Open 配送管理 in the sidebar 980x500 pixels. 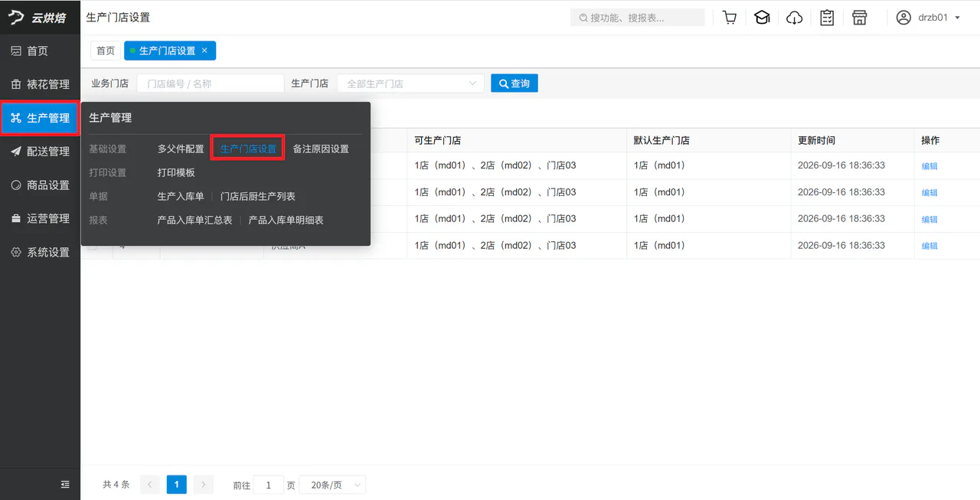pos(40,152)
